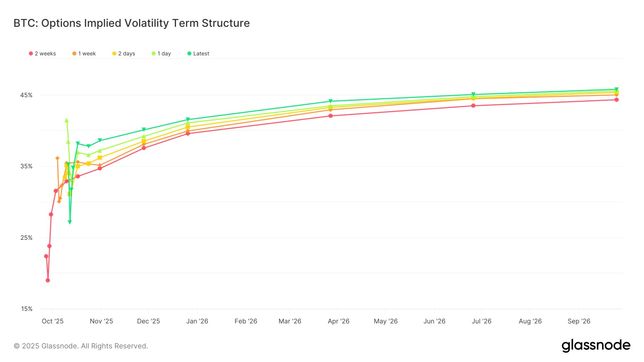Click the chart title text
This screenshot has width=644, height=362.
[132, 23]
